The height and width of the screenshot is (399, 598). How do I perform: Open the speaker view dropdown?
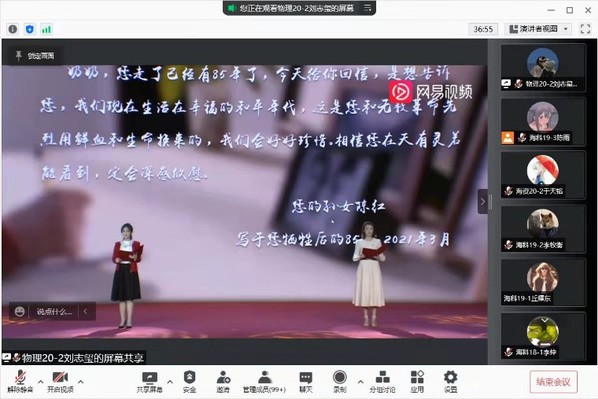(539, 29)
